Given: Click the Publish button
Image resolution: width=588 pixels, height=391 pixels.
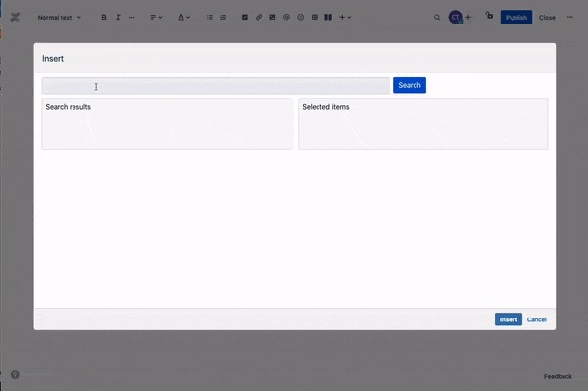Looking at the screenshot, I should (516, 18).
